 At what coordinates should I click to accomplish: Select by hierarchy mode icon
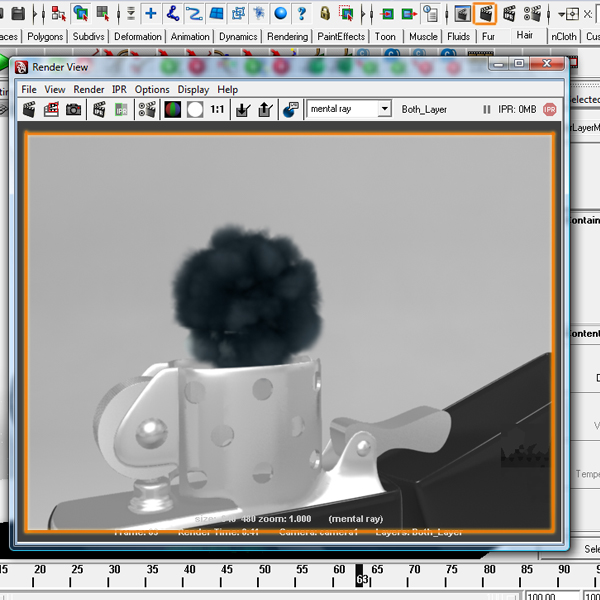pos(58,14)
